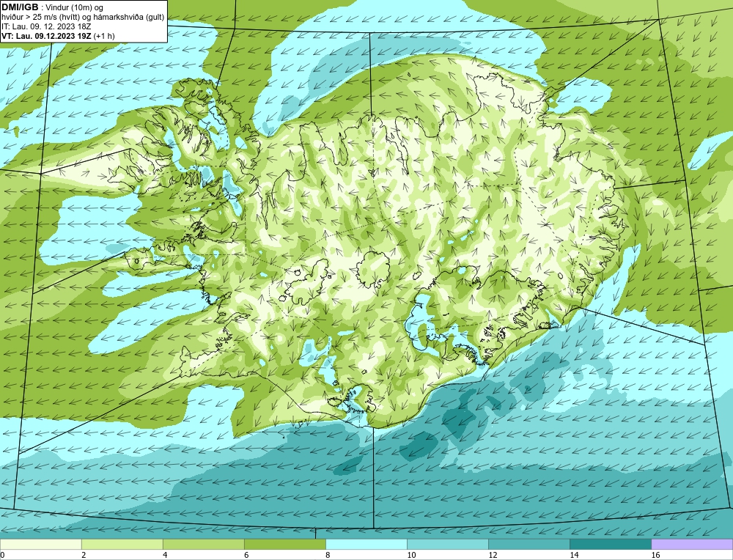Click the 'VT: Lau. 09.12.2023 19Z' line

click(58, 36)
